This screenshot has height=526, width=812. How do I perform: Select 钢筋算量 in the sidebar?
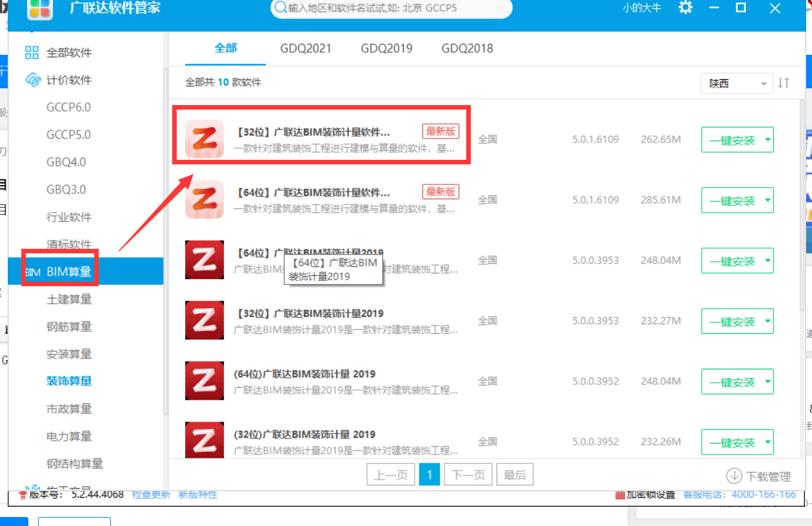[x=69, y=327]
